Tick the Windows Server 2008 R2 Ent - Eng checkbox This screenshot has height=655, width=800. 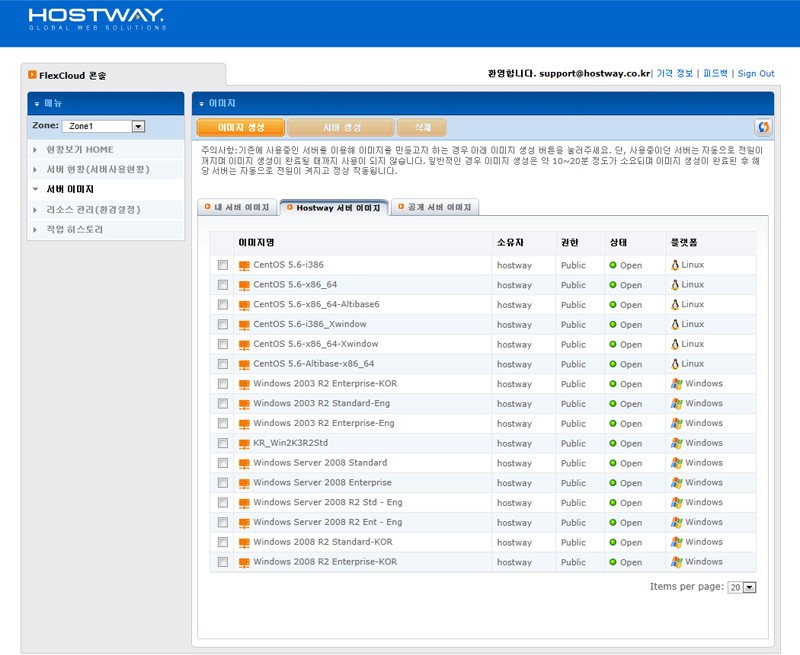pos(222,522)
